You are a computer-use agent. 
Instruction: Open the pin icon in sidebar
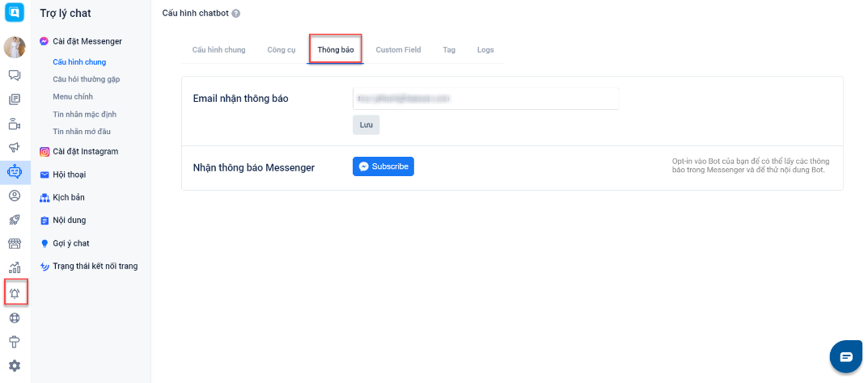pos(15,342)
